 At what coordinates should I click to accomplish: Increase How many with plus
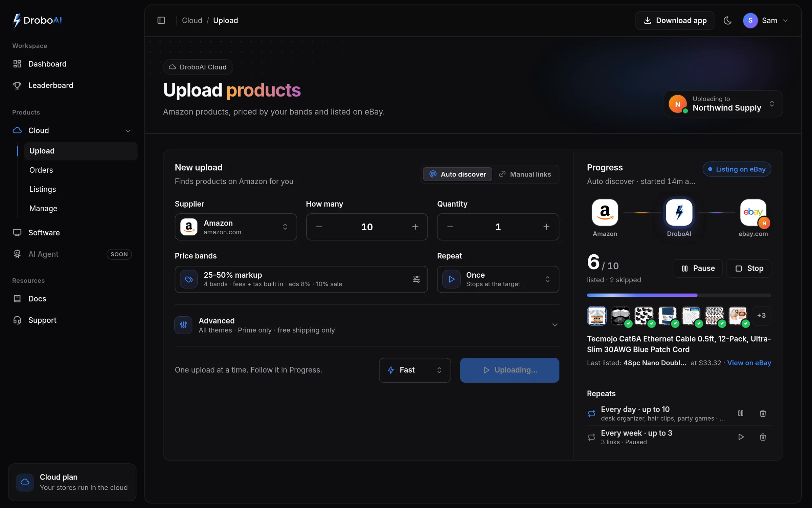tap(415, 227)
